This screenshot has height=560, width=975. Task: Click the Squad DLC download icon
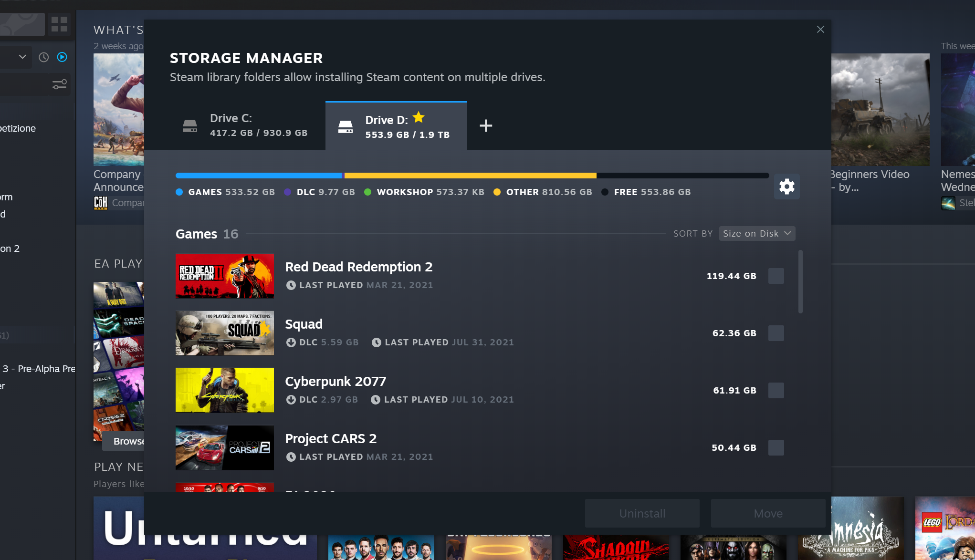click(x=291, y=342)
